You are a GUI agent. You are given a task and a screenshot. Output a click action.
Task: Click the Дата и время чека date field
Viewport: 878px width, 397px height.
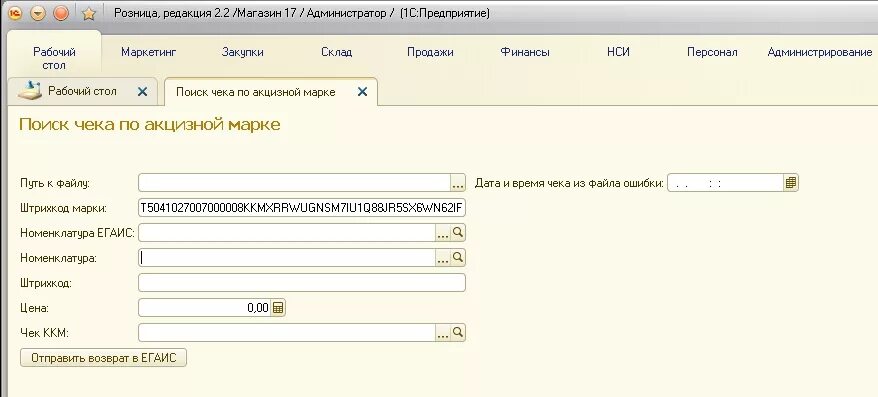pyautogui.click(x=725, y=183)
